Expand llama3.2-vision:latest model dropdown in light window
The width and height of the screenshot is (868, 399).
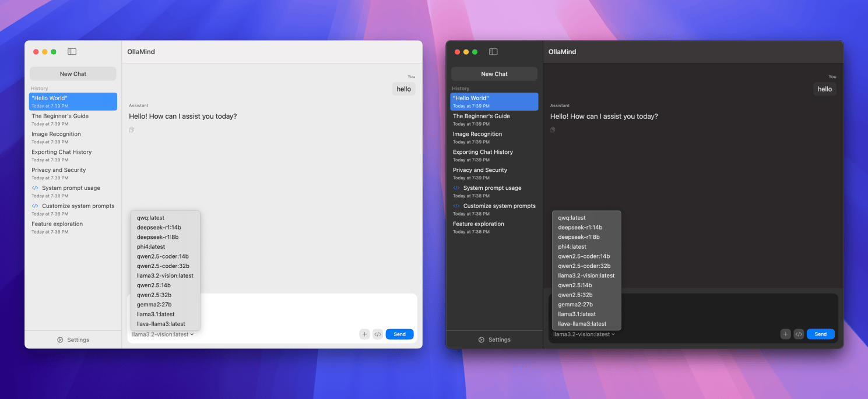point(163,334)
